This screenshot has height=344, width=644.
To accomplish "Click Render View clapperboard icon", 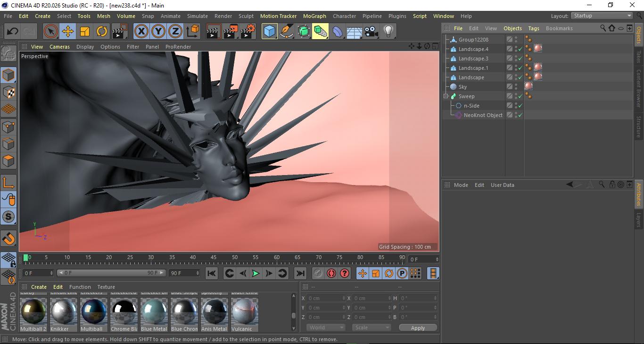I will (214, 32).
